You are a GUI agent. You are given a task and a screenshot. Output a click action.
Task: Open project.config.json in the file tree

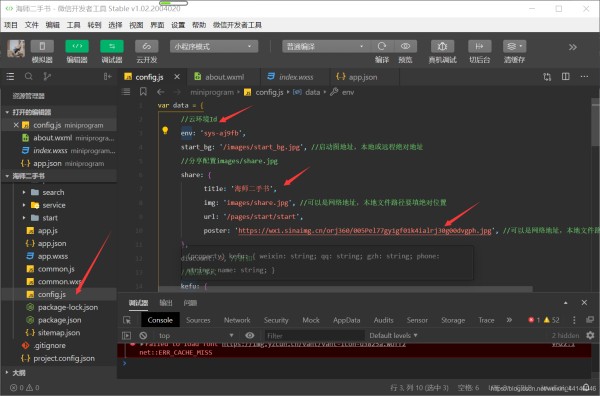(64, 359)
